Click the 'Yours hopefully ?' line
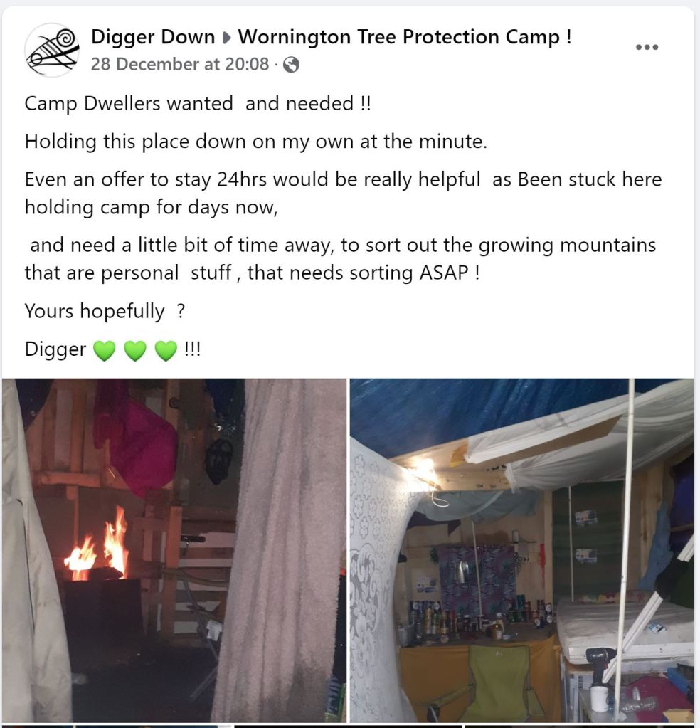Image resolution: width=700 pixels, height=728 pixels. coord(105,311)
